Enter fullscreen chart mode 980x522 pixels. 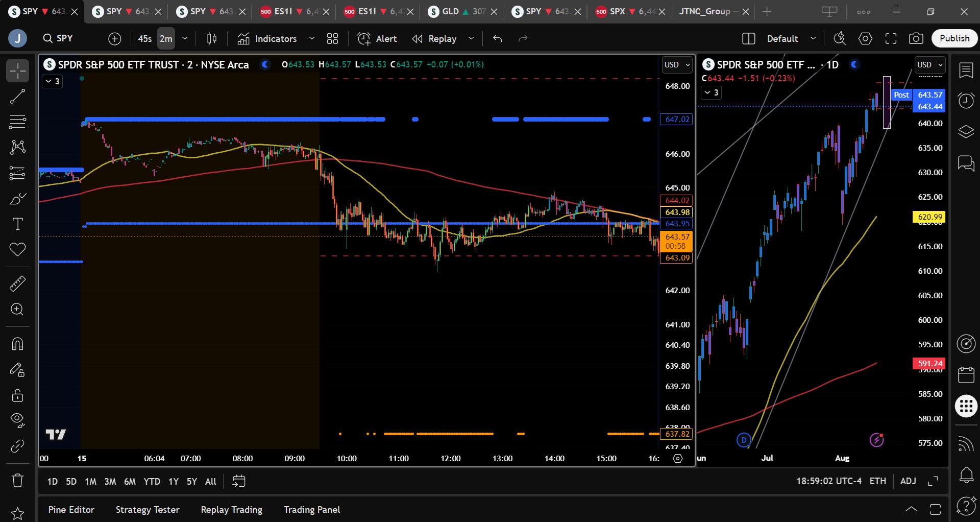891,38
